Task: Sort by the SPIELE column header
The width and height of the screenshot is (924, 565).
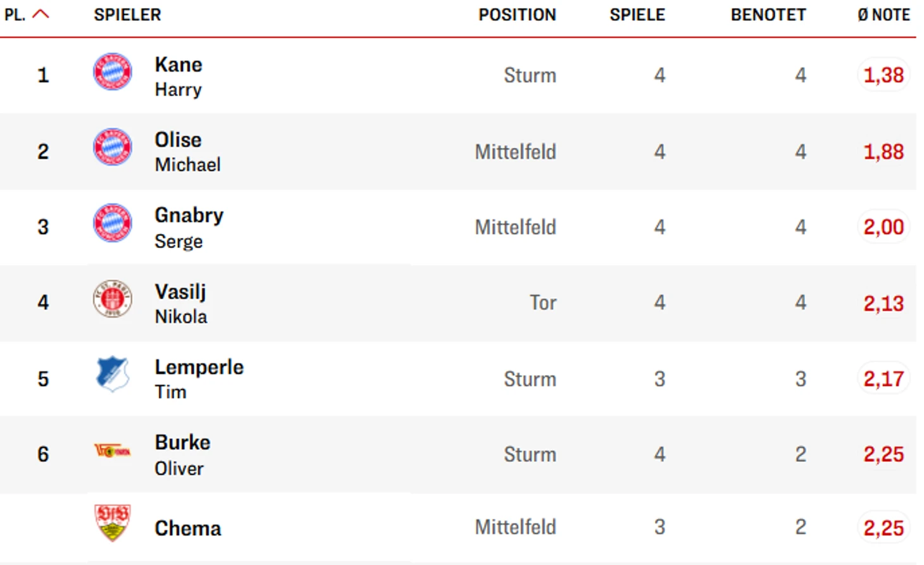Action: 637,15
